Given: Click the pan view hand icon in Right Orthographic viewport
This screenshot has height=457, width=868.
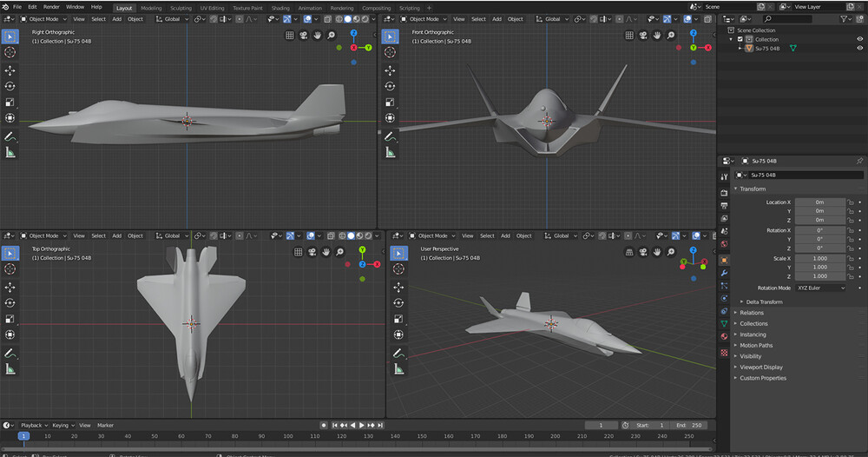Looking at the screenshot, I should [x=318, y=36].
